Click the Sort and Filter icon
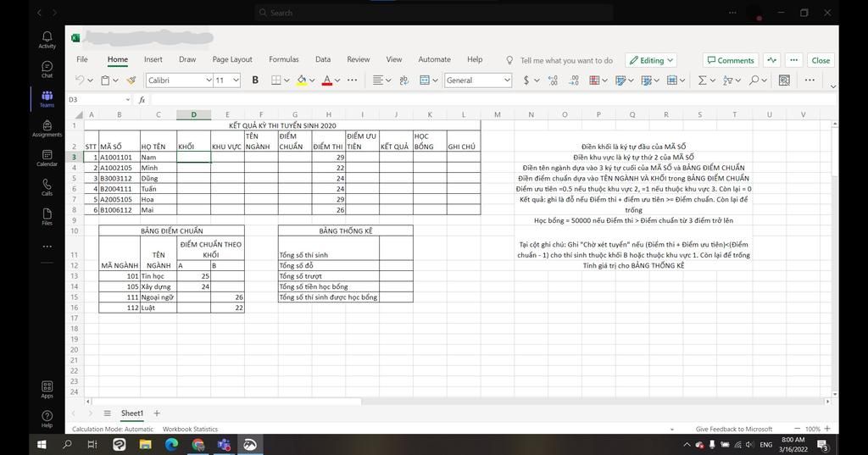868x455 pixels. [x=728, y=80]
